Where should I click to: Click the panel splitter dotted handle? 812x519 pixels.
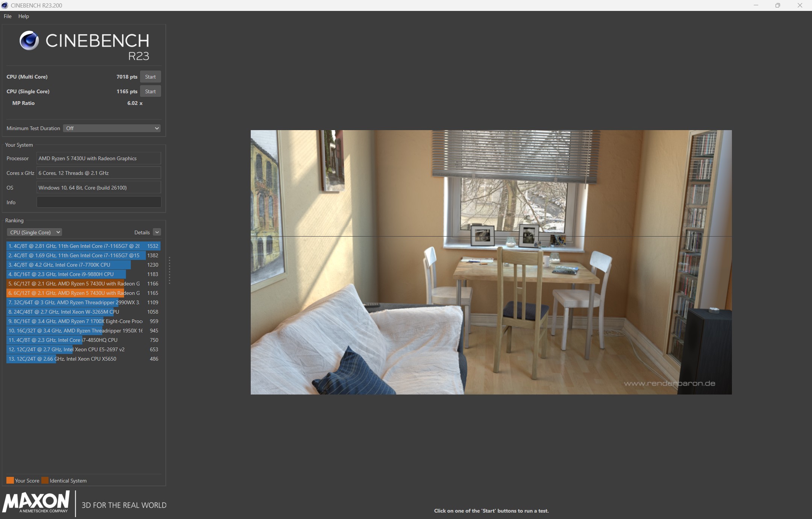tap(170, 270)
